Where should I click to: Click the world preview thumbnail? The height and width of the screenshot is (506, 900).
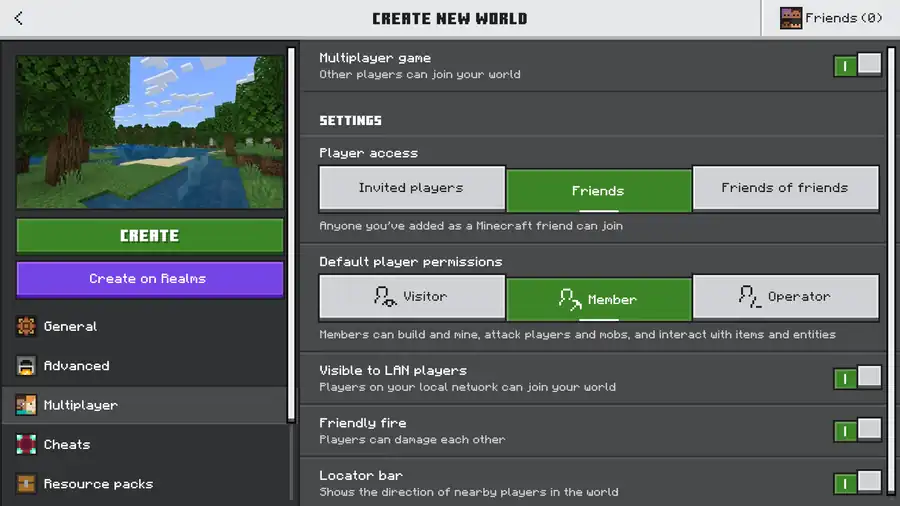point(149,132)
